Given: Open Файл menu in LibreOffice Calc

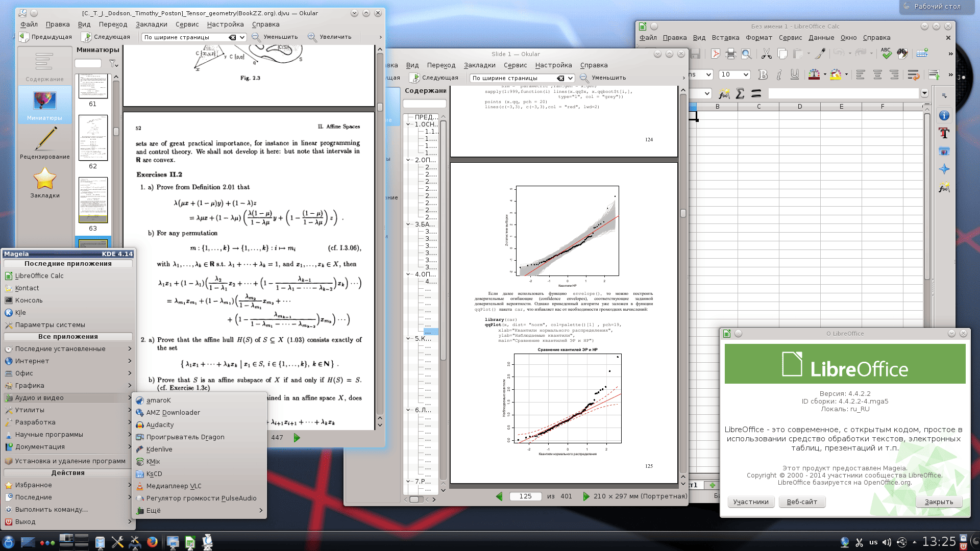Looking at the screenshot, I should coord(648,38).
